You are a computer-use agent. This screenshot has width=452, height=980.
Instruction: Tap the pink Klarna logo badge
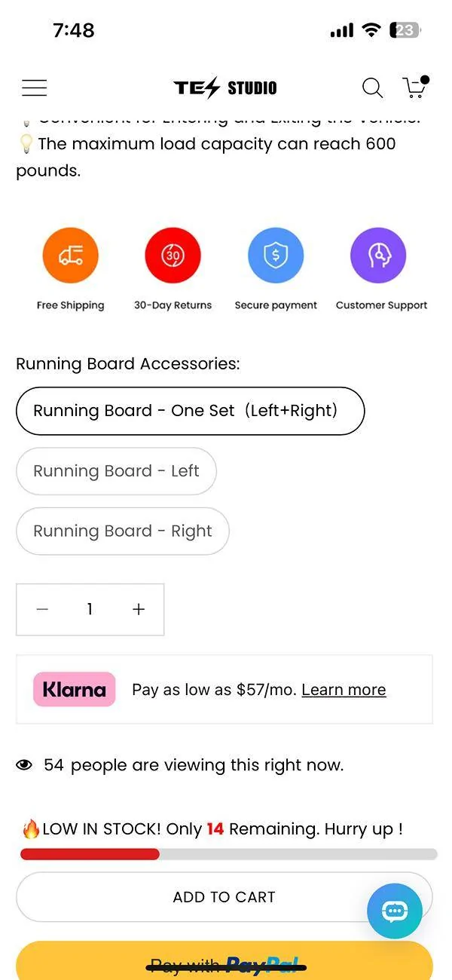(74, 689)
